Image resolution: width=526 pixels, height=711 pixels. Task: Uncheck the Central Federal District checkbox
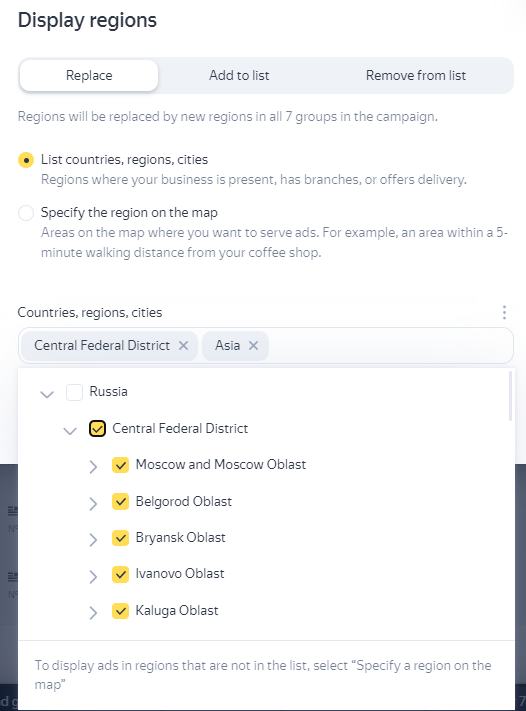click(x=97, y=429)
